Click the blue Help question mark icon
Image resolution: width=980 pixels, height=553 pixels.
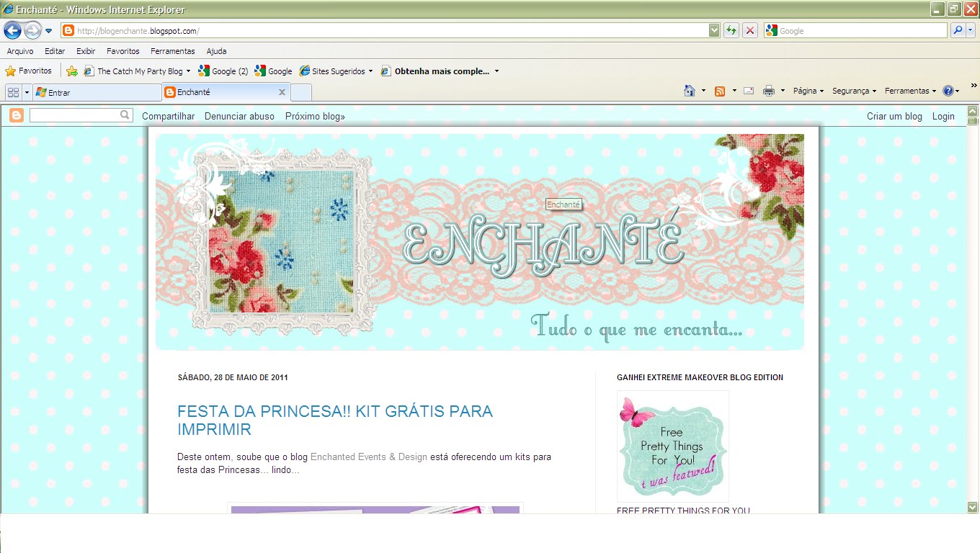tap(948, 91)
